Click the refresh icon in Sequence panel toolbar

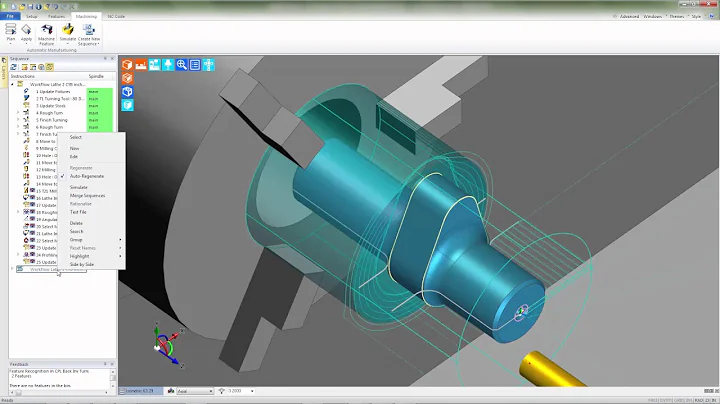click(x=14, y=67)
